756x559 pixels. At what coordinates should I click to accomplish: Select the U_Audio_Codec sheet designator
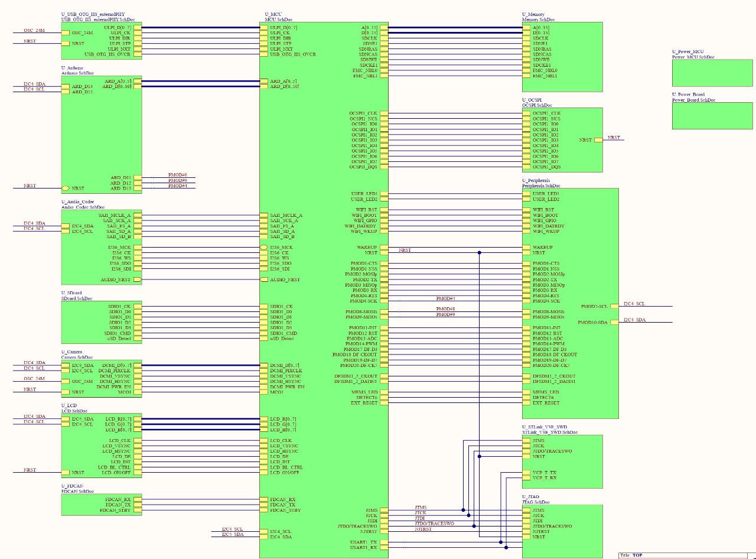pyautogui.click(x=77, y=202)
